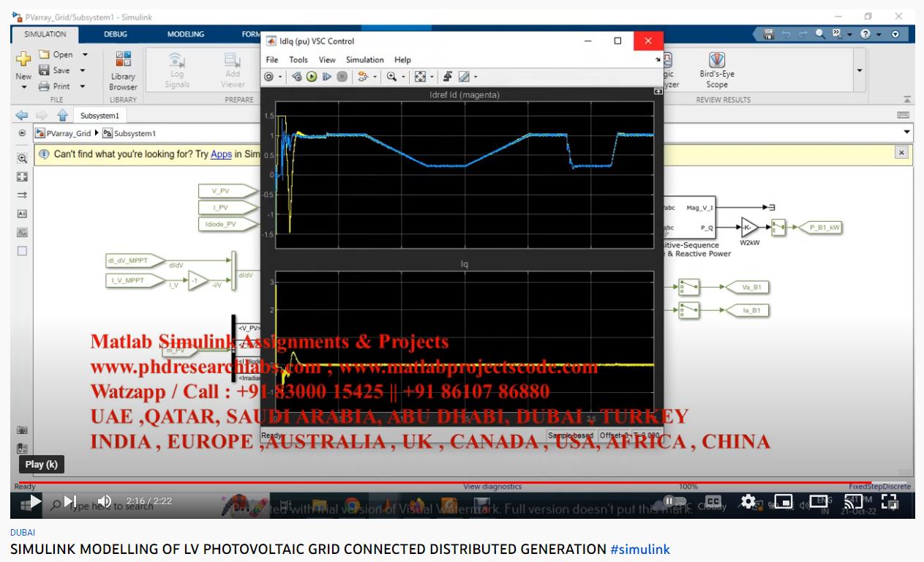Toggle sample time arrows icon in the palette

coord(22,195)
